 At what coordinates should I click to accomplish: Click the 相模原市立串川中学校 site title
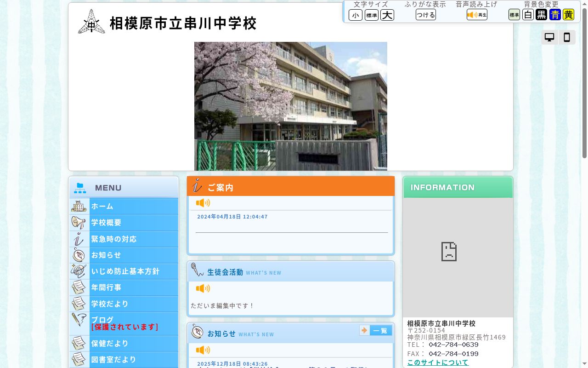183,23
